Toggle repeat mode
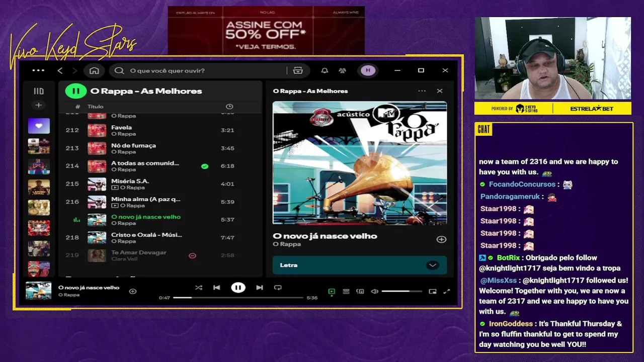 (278, 288)
